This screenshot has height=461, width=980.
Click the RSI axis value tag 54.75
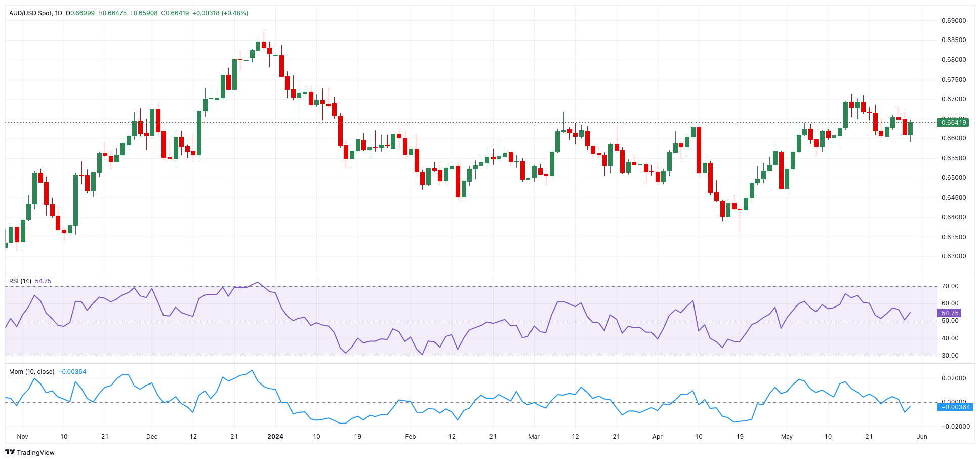pos(950,313)
